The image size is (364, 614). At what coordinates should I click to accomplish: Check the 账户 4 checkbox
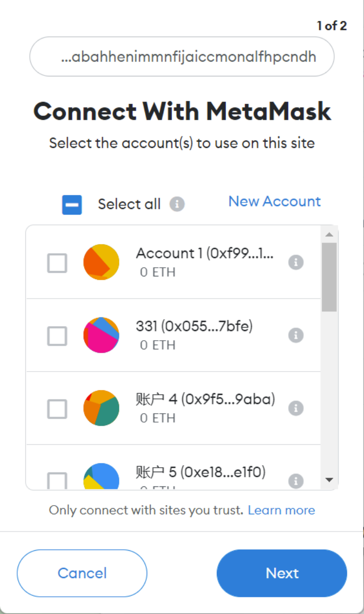click(x=57, y=409)
